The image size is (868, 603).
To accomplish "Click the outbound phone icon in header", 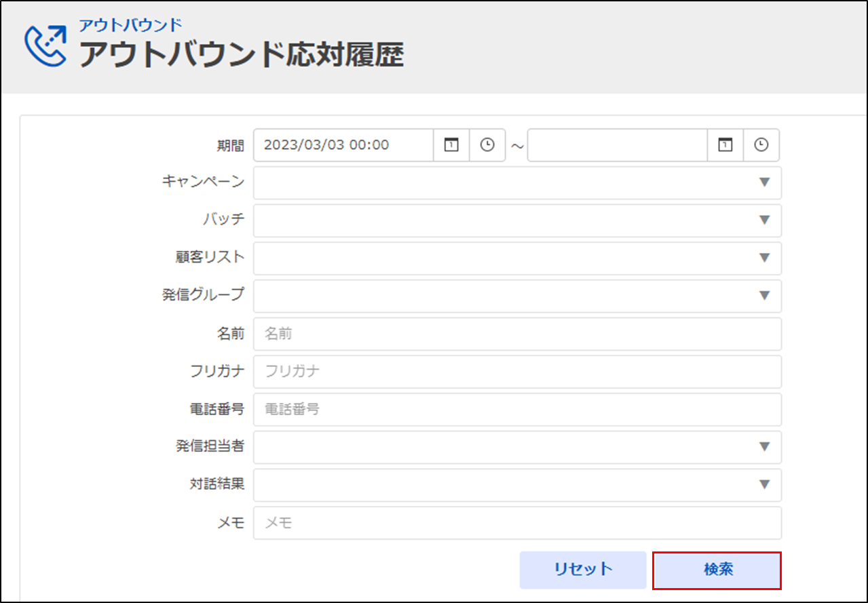I will click(46, 45).
